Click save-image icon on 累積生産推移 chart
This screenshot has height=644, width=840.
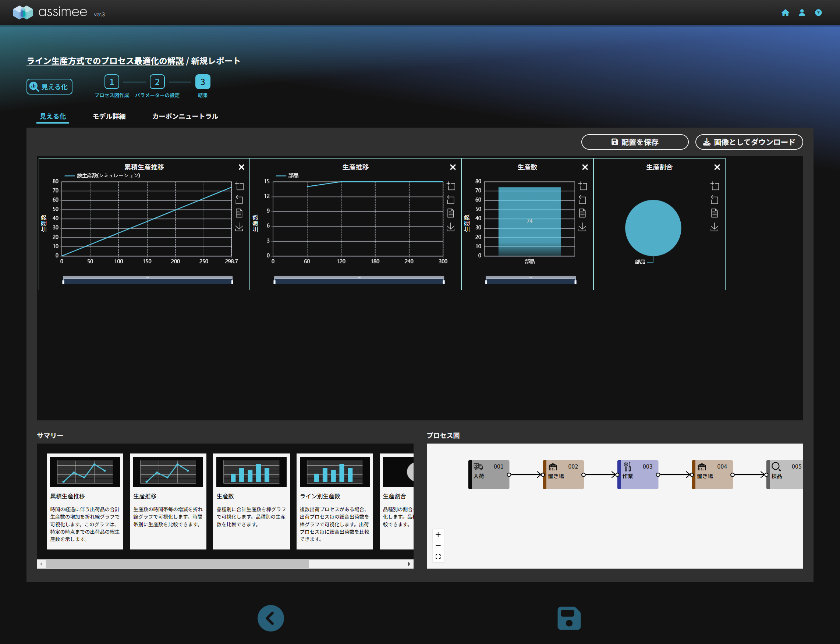(x=239, y=227)
